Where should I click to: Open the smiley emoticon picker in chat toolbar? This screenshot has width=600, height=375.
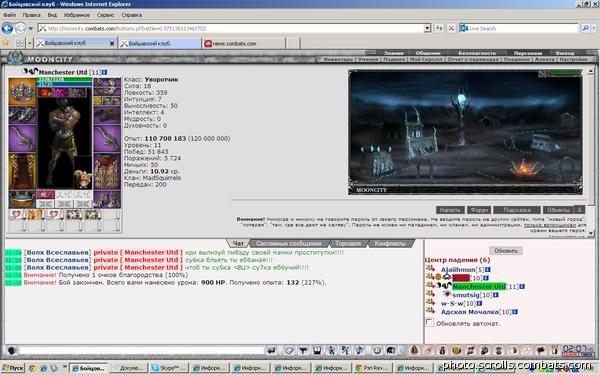tap(377, 350)
